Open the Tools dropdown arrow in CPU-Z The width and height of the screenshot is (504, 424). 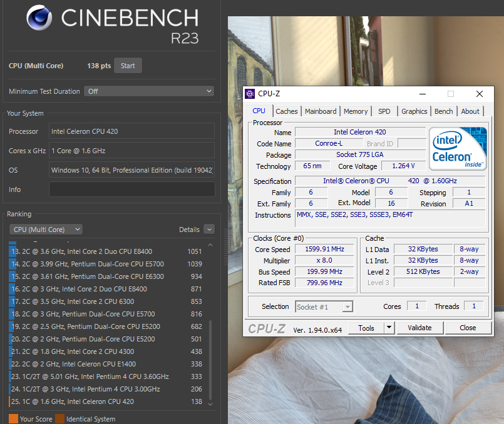coord(389,328)
